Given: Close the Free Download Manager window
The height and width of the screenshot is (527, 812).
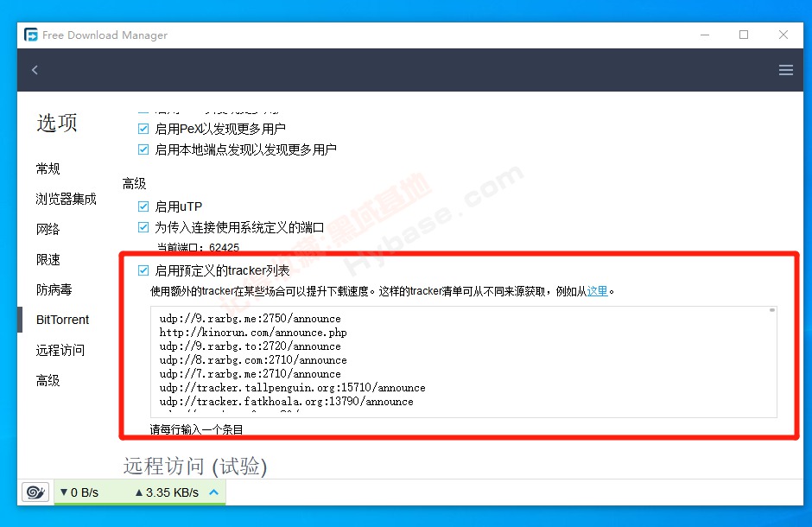Looking at the screenshot, I should 783,35.
